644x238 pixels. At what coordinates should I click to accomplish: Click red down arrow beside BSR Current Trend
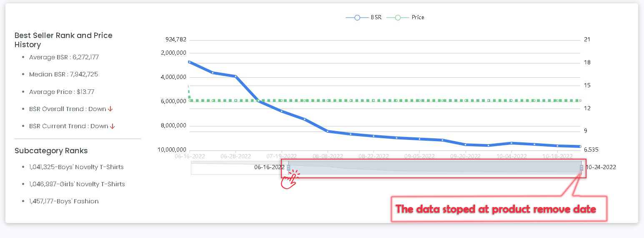click(x=113, y=126)
